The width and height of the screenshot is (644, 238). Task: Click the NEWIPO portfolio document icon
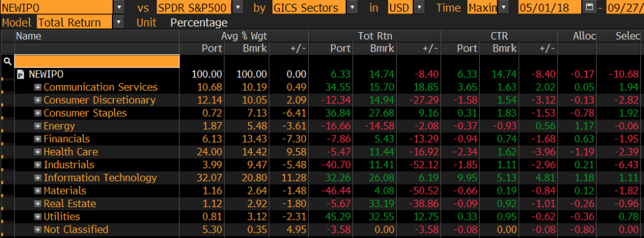pos(21,74)
